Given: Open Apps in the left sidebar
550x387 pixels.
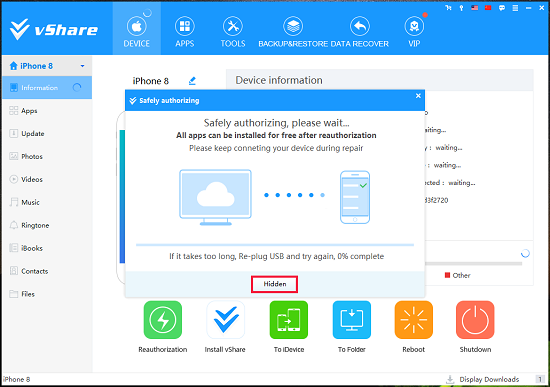Looking at the screenshot, I should tap(47, 111).
